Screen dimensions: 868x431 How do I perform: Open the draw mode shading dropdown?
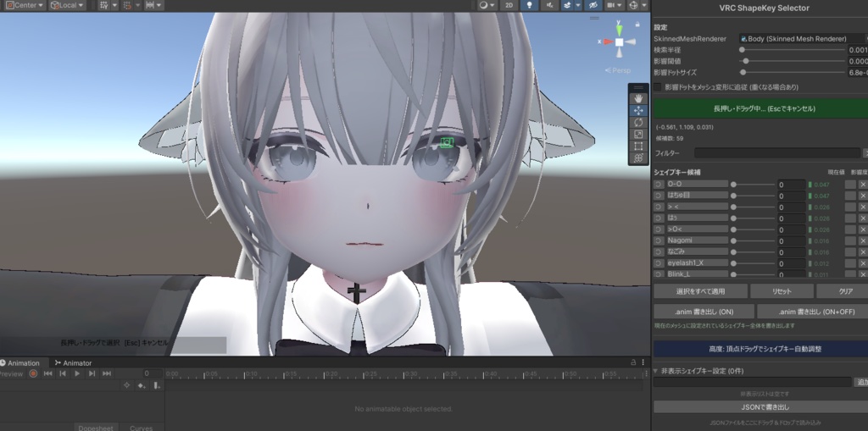click(487, 5)
